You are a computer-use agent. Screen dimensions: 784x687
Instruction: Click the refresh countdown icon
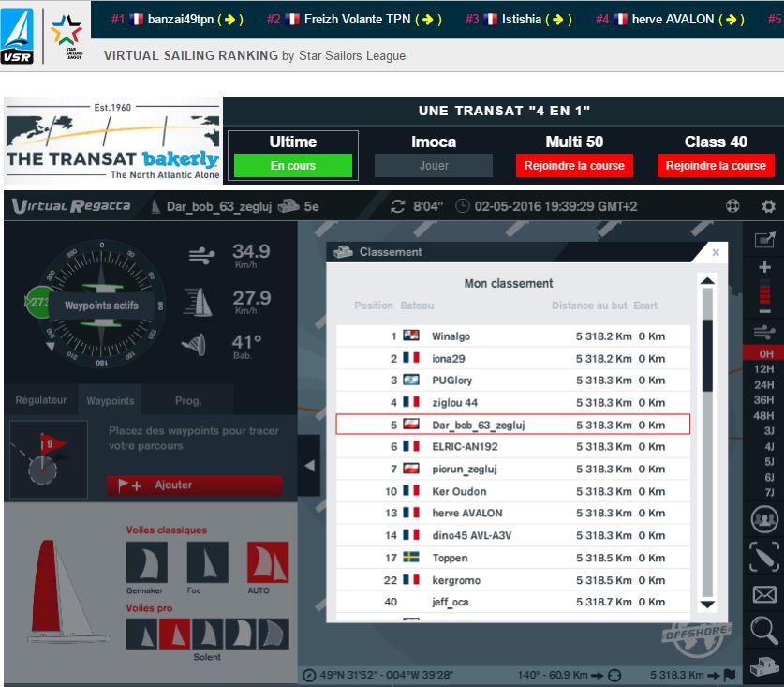click(397, 206)
